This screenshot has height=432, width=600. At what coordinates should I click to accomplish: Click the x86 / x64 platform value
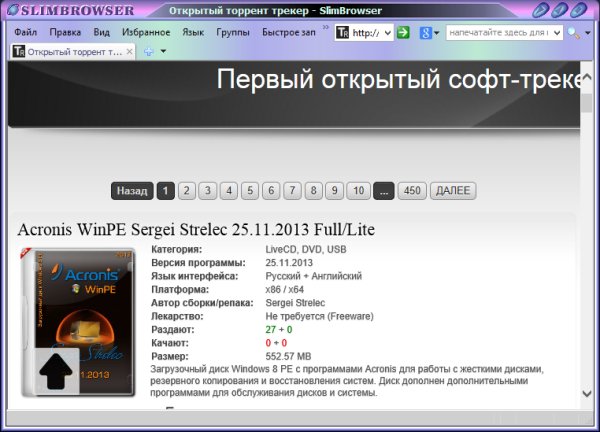pyautogui.click(x=284, y=290)
